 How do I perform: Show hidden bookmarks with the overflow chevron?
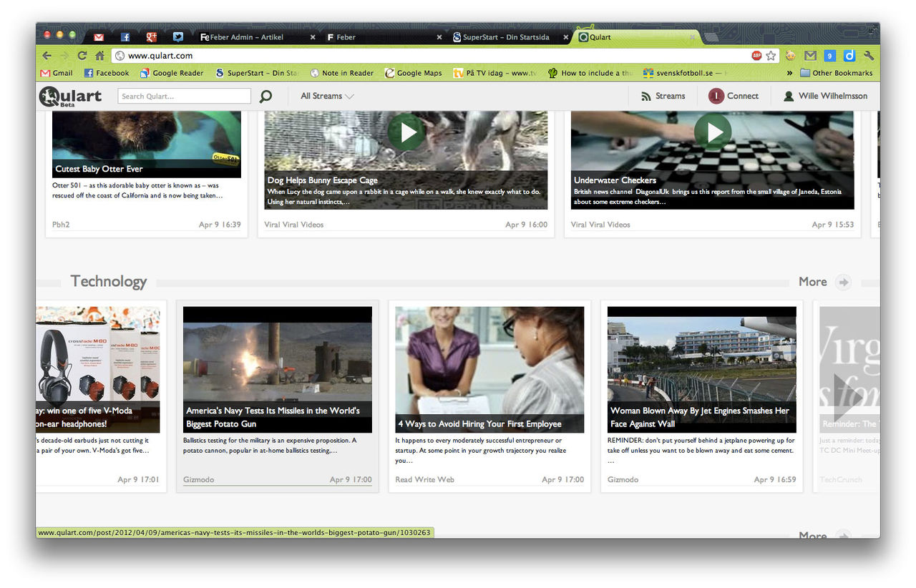(x=789, y=73)
